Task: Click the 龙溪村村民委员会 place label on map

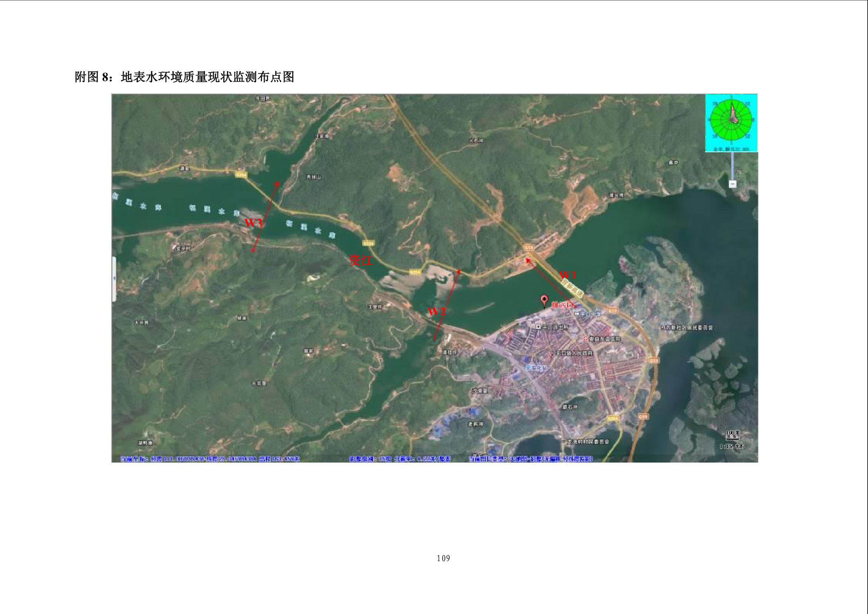Action: point(588,442)
